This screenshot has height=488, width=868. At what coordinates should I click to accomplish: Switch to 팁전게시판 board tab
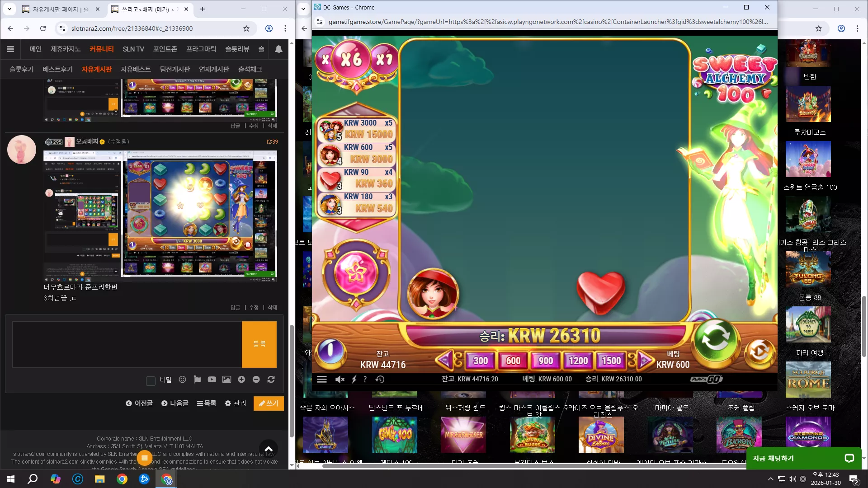[175, 69]
